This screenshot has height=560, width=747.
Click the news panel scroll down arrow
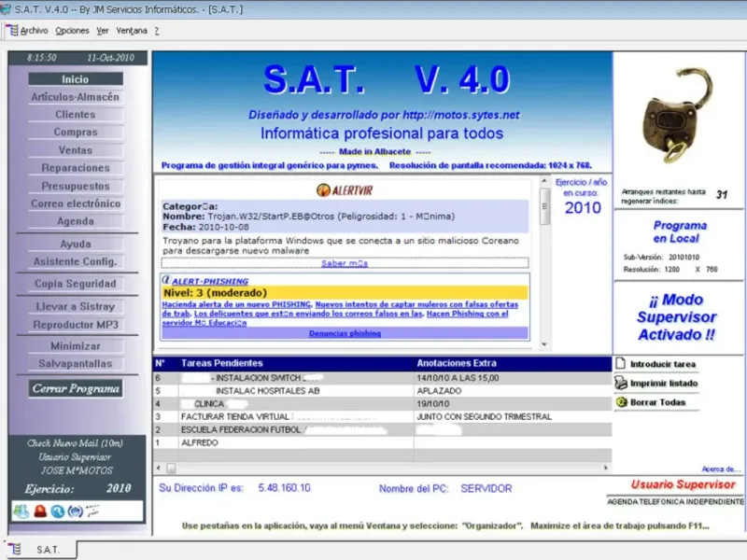tap(544, 344)
